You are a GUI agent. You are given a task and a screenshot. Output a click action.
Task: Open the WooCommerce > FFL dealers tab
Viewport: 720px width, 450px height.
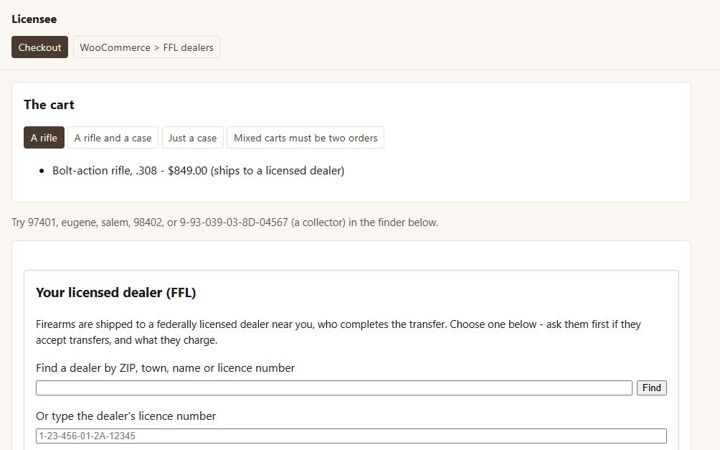tap(146, 47)
